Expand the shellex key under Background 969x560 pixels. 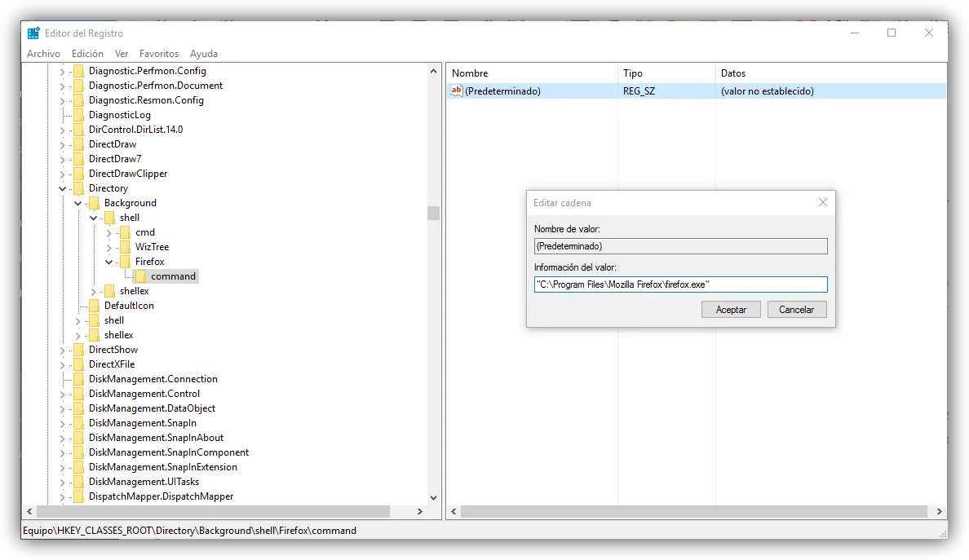point(93,292)
